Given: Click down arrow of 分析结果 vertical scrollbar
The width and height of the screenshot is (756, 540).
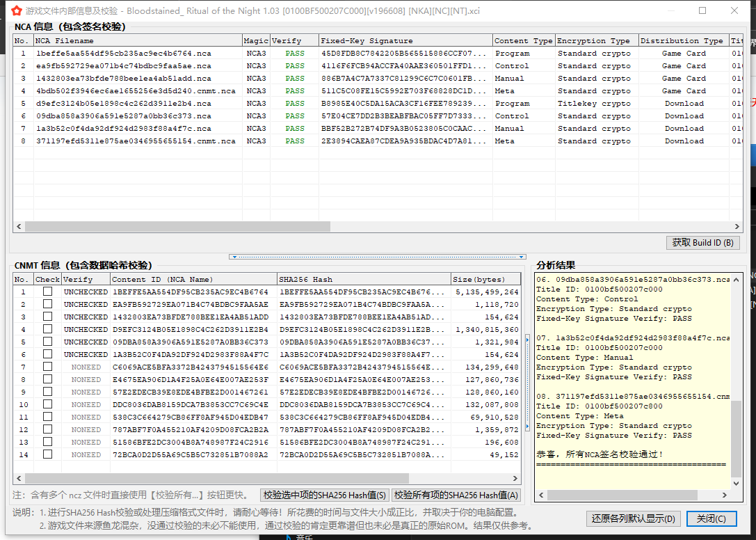Looking at the screenshot, I should pyautogui.click(x=736, y=483).
